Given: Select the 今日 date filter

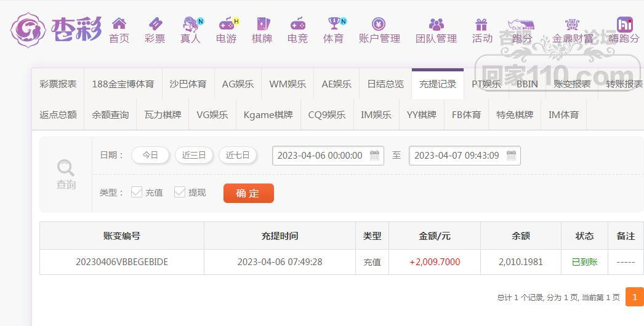Looking at the screenshot, I should (x=150, y=155).
